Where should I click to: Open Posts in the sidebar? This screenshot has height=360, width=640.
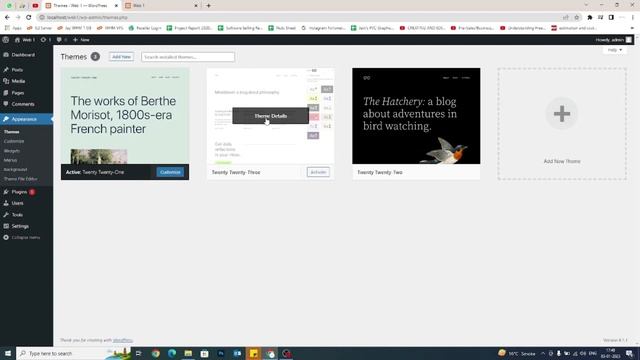(17, 70)
